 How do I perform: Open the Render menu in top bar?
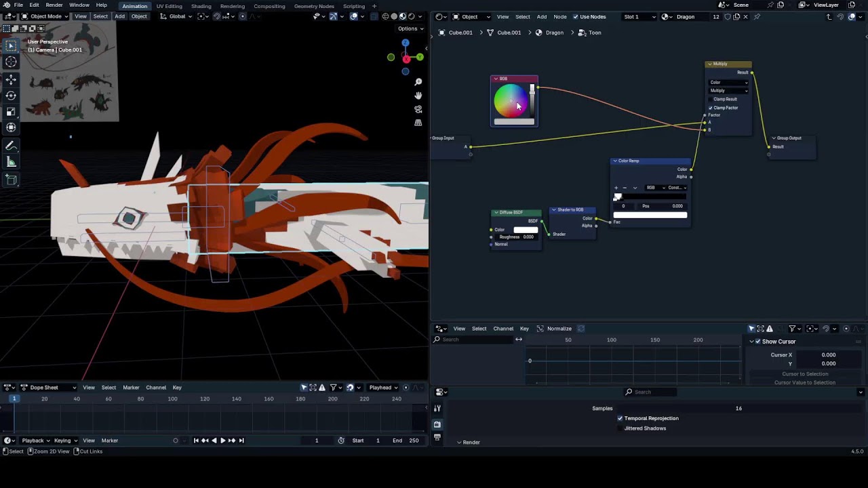(x=54, y=5)
